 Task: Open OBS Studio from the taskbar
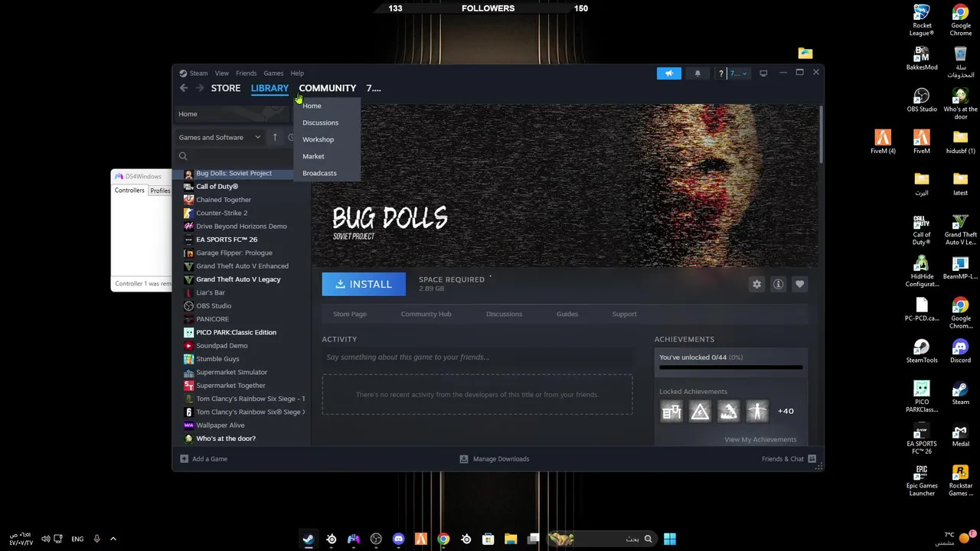tap(376, 539)
